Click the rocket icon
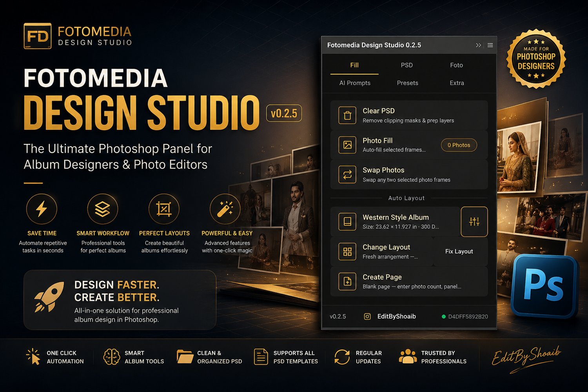The height and width of the screenshot is (392, 588). pos(49,297)
